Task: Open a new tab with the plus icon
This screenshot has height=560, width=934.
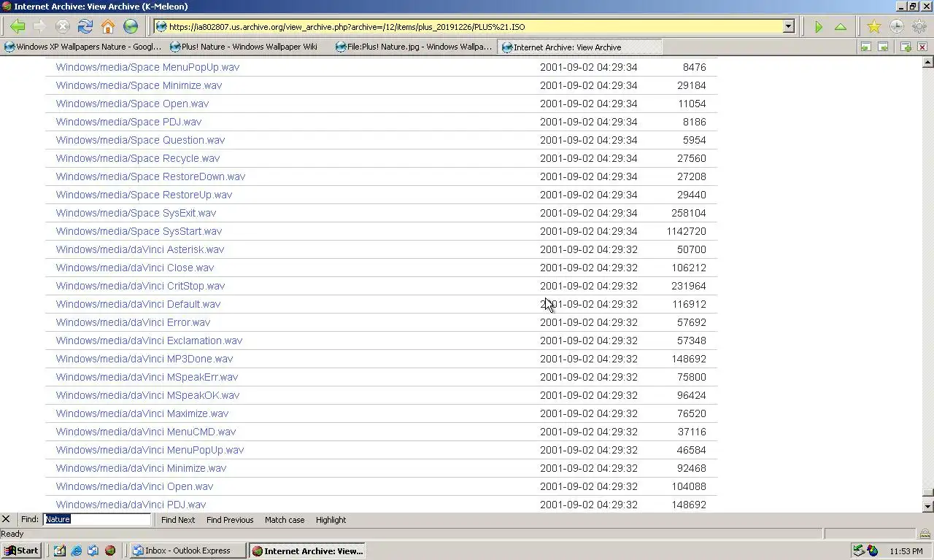Action: [906, 47]
